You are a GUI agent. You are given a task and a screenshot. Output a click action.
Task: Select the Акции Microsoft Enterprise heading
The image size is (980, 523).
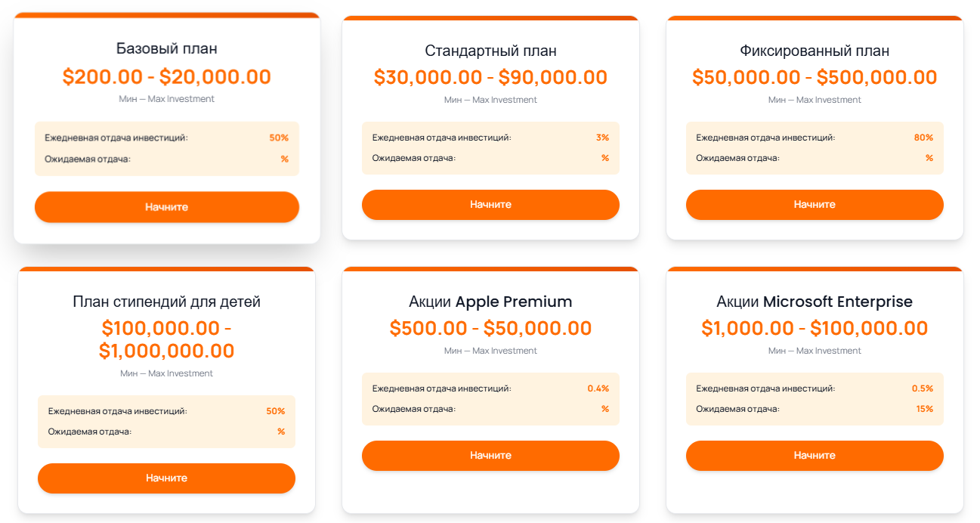coord(815,302)
